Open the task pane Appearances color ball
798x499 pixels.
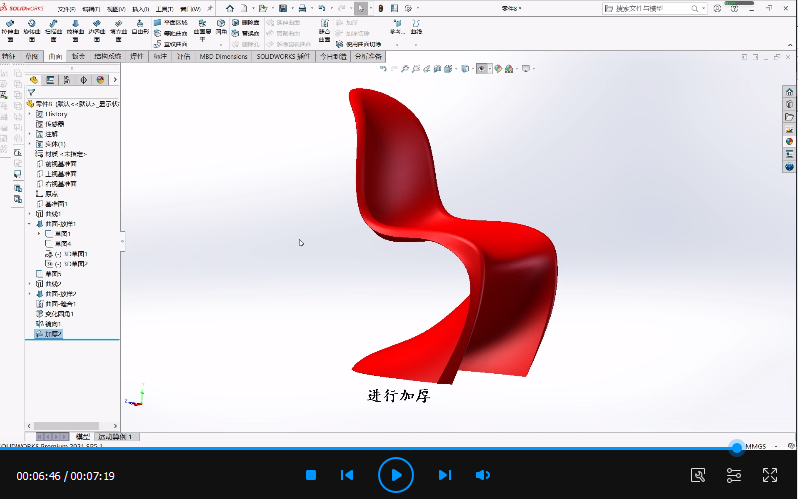(x=789, y=142)
